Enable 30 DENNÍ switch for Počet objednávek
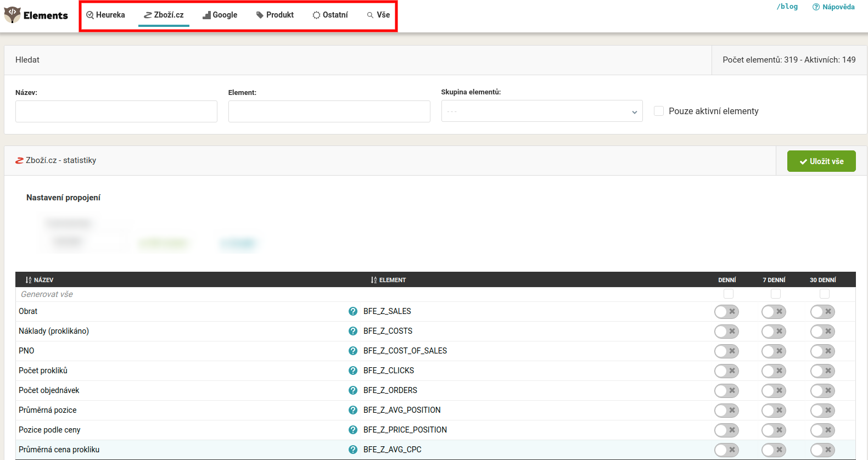Viewport: 868px width, 460px height. point(822,391)
